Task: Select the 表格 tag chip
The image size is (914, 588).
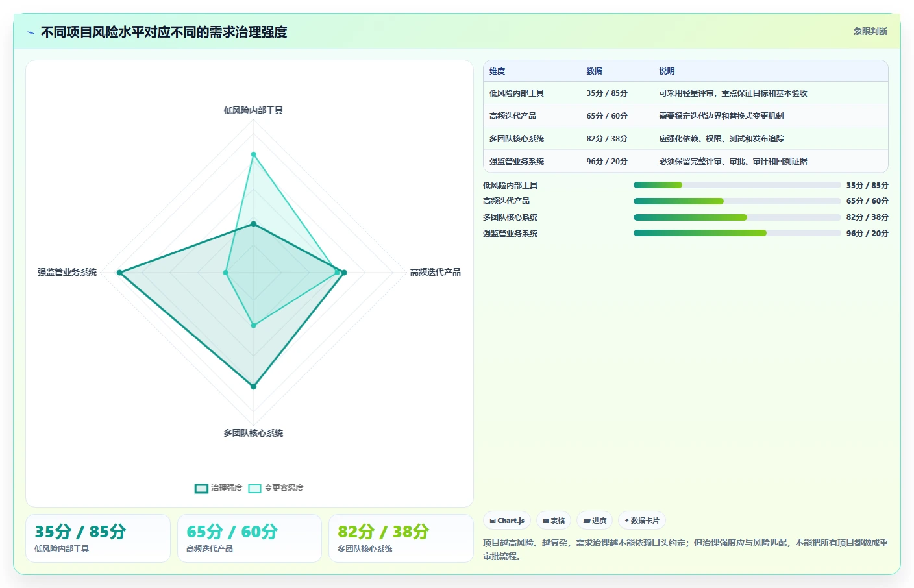Action: pos(554,521)
